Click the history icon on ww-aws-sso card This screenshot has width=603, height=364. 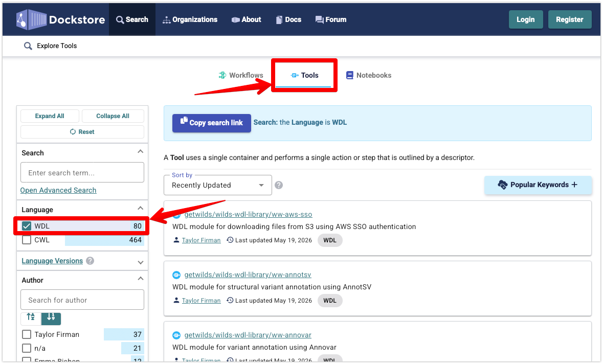pos(230,240)
